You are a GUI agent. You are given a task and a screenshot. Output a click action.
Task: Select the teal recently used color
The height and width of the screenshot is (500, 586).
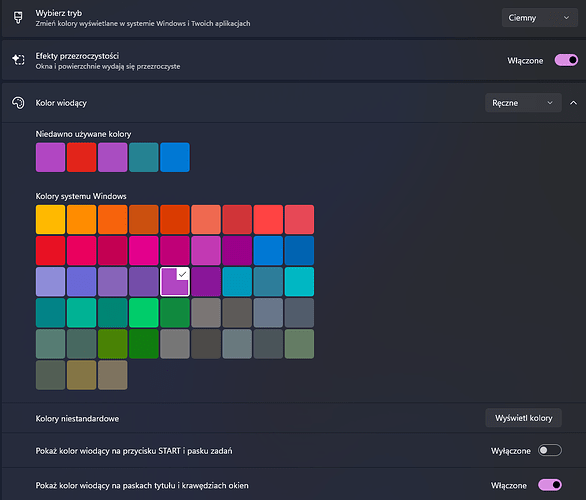144,157
